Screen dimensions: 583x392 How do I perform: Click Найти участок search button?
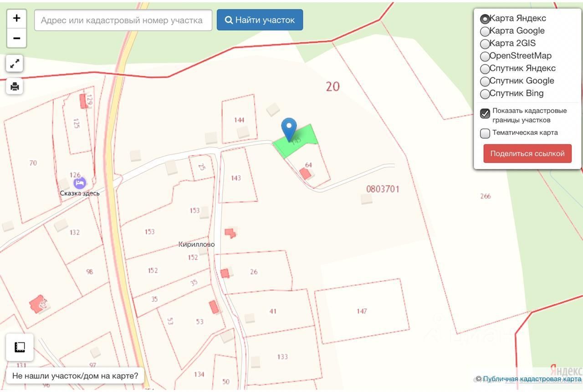click(x=260, y=20)
